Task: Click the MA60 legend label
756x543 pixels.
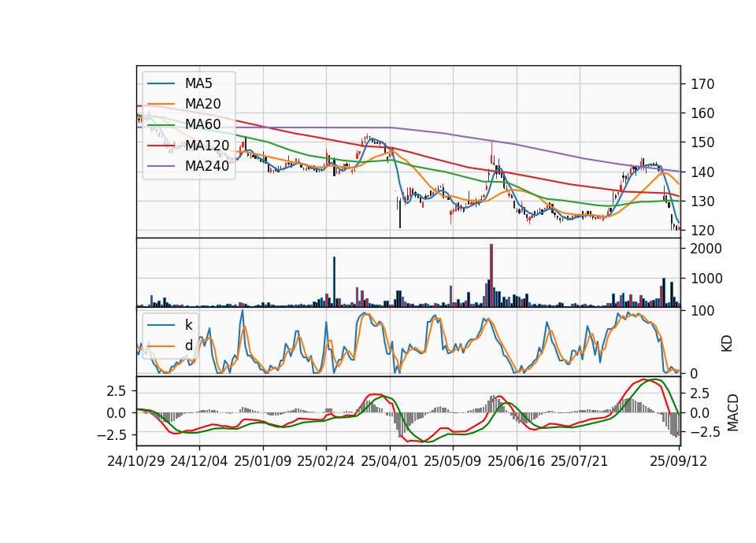Action: [202, 124]
